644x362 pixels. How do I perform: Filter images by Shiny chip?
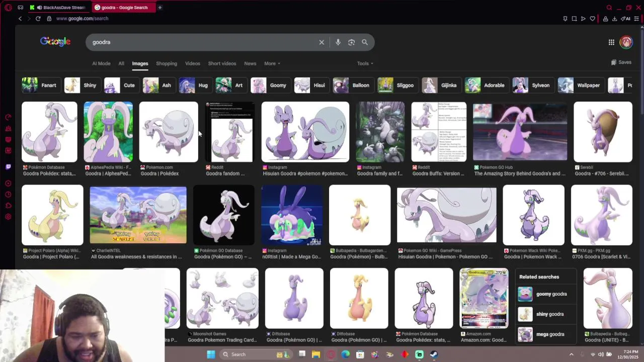82,85
